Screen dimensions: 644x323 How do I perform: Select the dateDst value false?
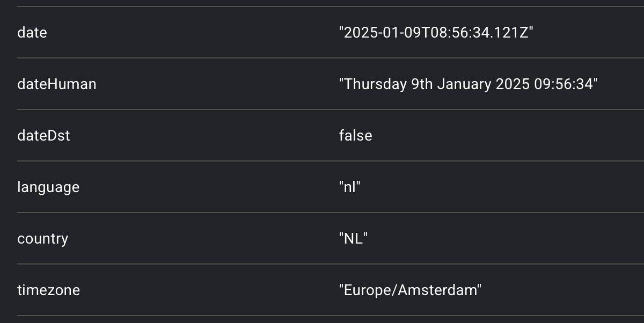(x=355, y=136)
